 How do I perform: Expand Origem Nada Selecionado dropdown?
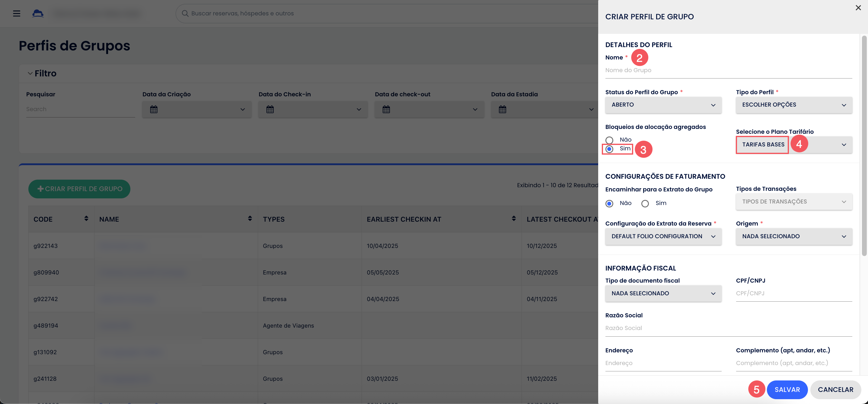point(794,236)
